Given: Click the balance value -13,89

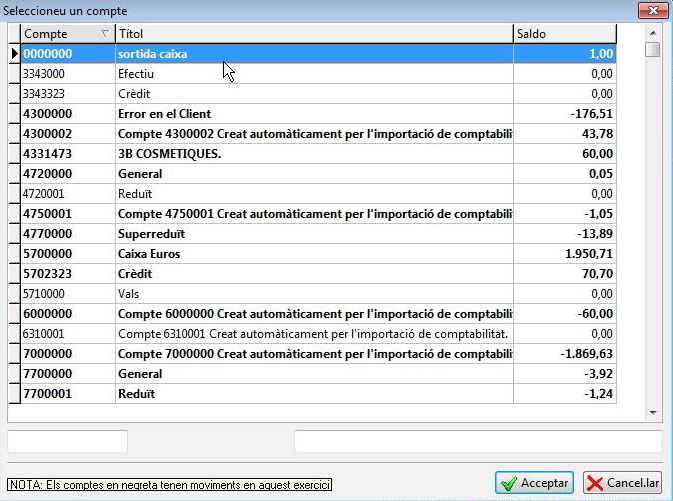Looking at the screenshot, I should (595, 234).
